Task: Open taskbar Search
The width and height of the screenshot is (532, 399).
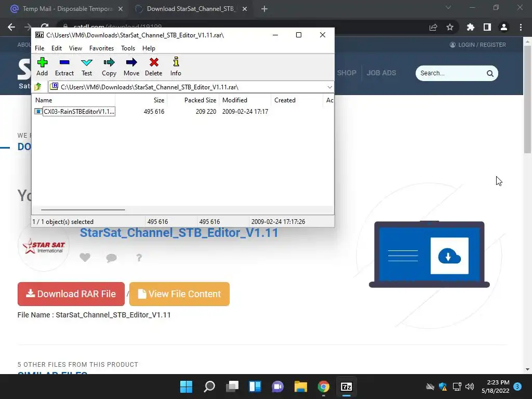Action: click(209, 387)
